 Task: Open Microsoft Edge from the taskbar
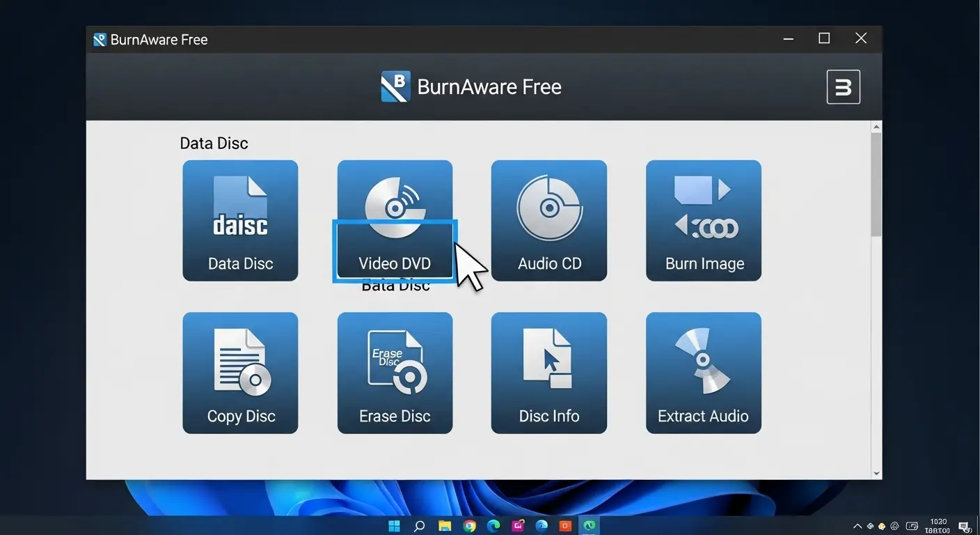[x=493, y=526]
